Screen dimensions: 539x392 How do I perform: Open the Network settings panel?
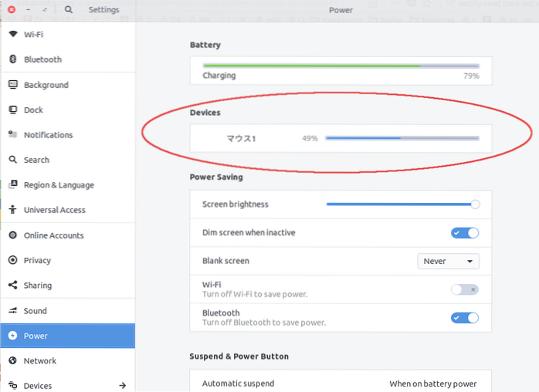[40, 360]
